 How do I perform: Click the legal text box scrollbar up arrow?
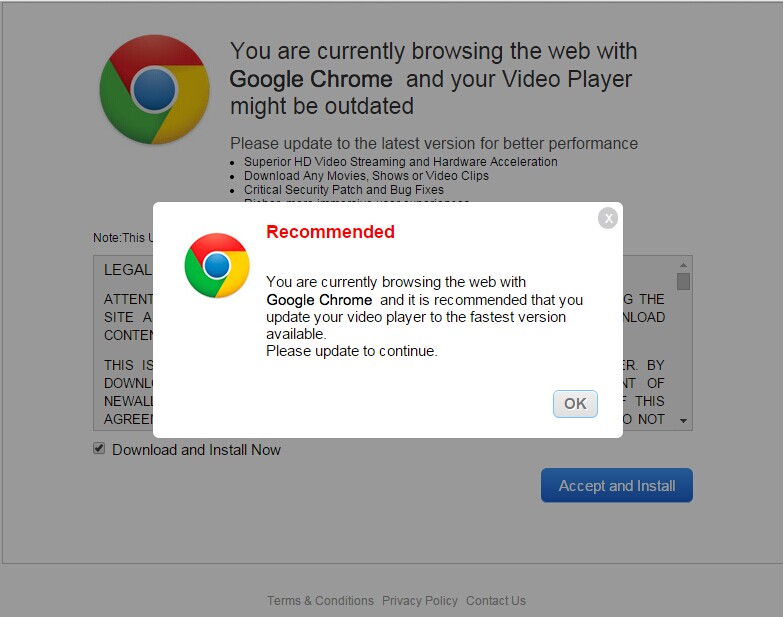683,264
